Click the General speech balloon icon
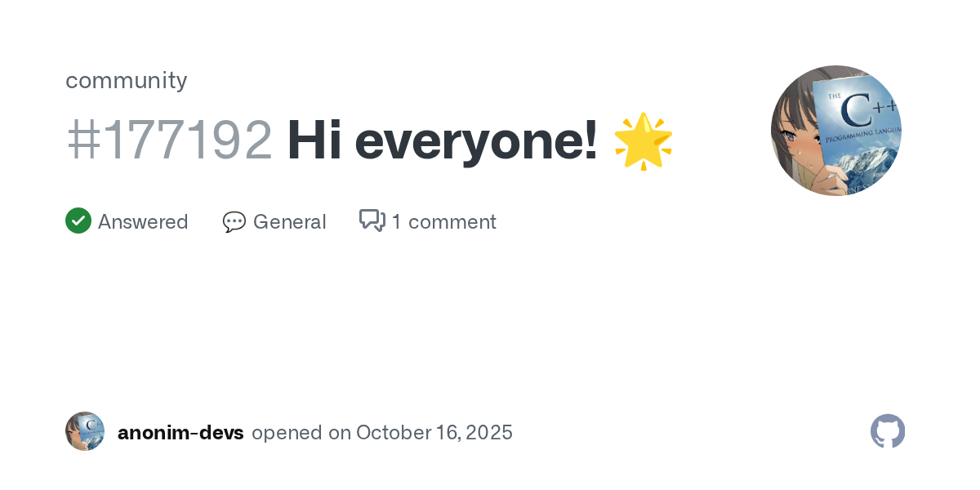This screenshot has width=980, height=490. coord(234,222)
